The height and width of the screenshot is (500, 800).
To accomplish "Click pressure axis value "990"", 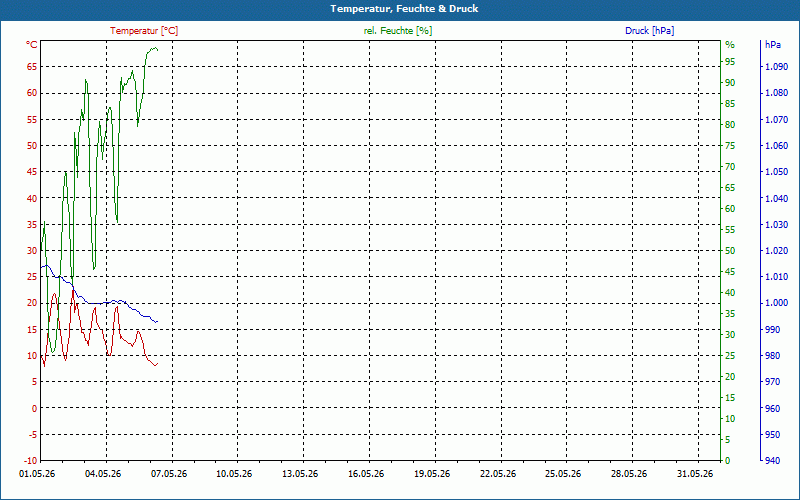I will [x=772, y=330].
